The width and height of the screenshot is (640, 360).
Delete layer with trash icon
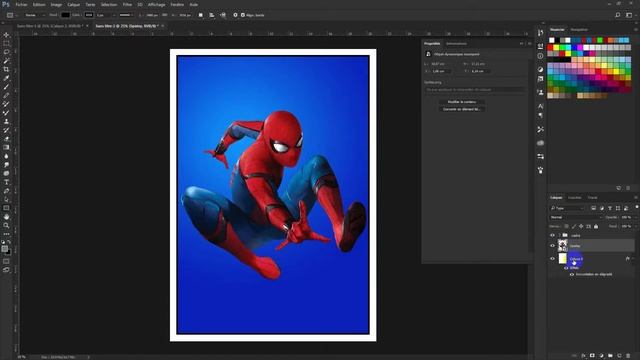point(628,356)
